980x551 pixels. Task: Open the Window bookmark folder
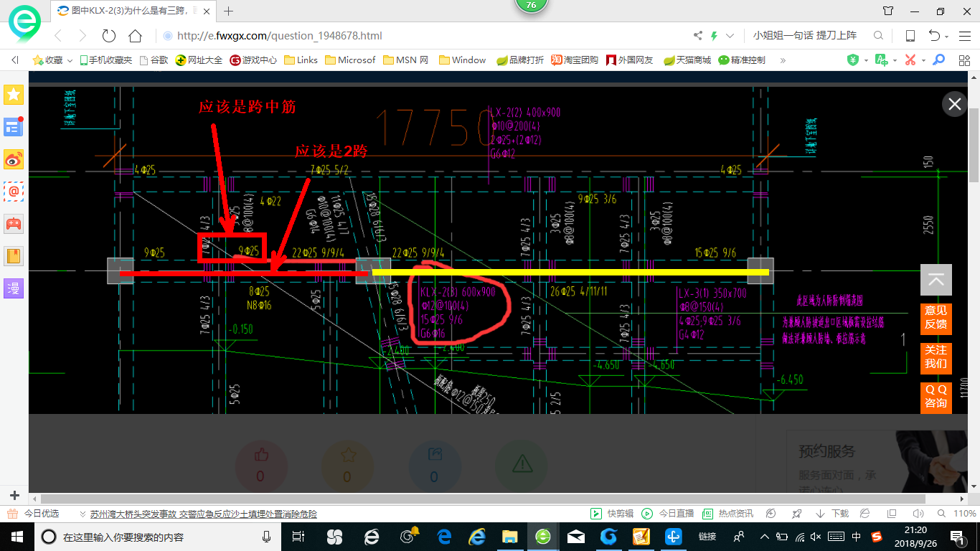462,60
